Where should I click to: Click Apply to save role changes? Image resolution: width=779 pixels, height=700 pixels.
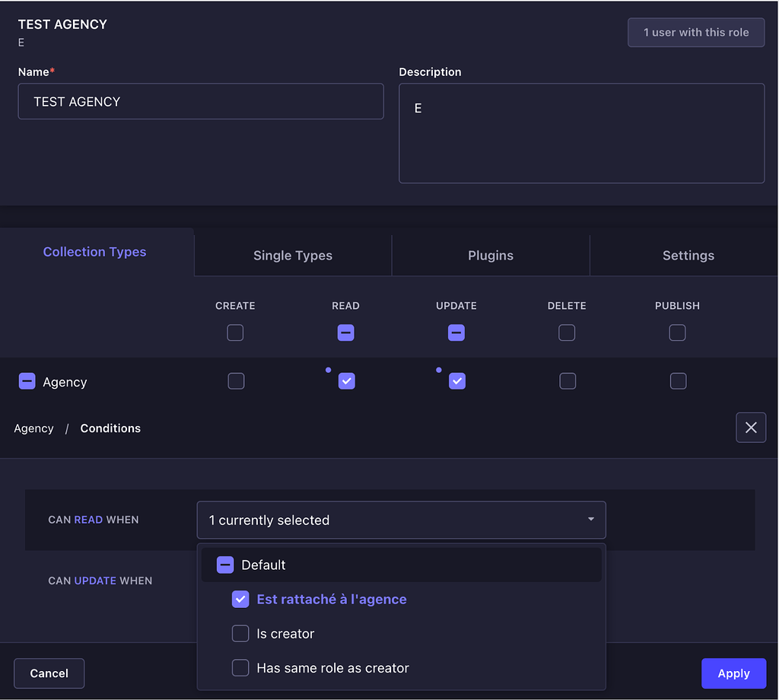tap(733, 673)
